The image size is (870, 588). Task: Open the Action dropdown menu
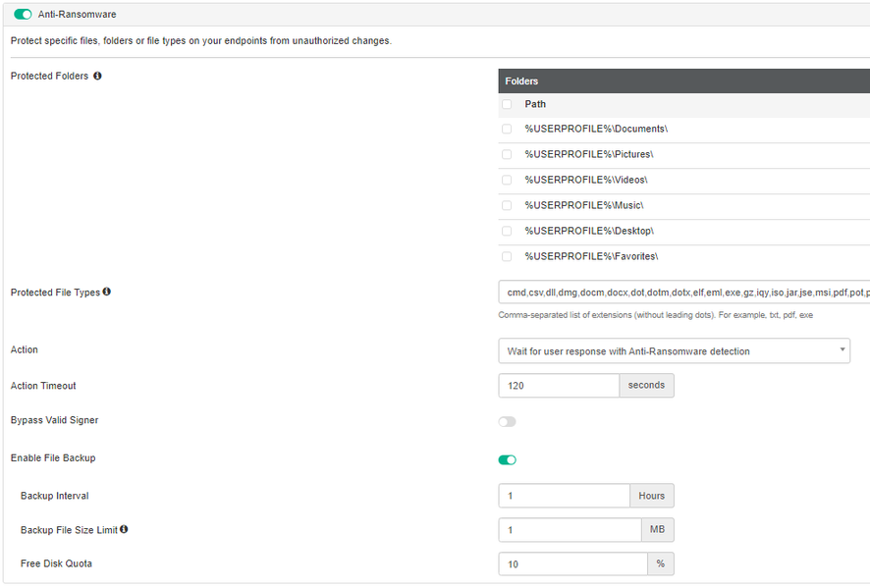pos(674,351)
